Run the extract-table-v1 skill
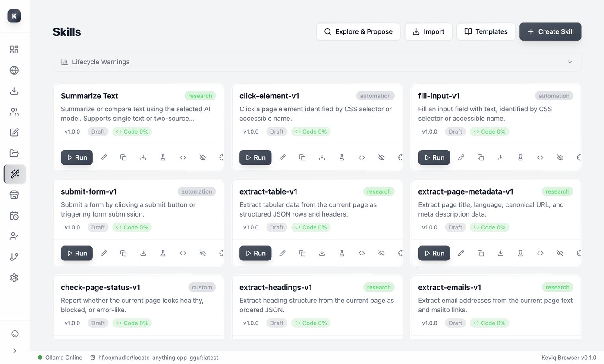 (x=255, y=253)
